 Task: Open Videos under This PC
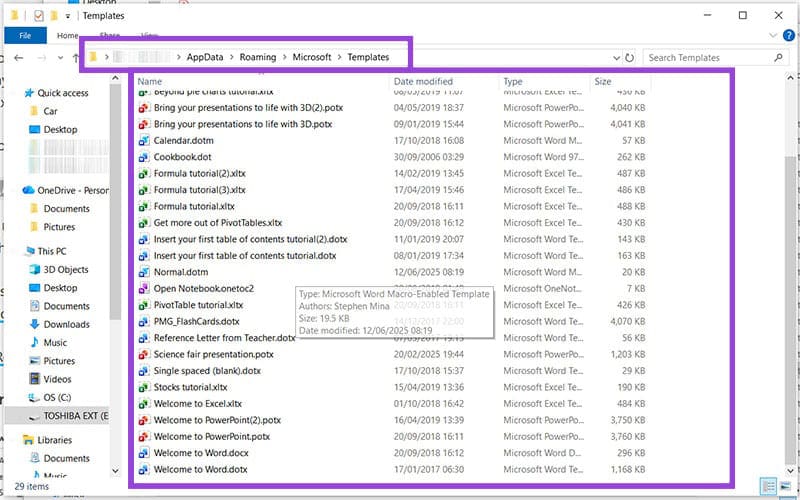pos(57,379)
